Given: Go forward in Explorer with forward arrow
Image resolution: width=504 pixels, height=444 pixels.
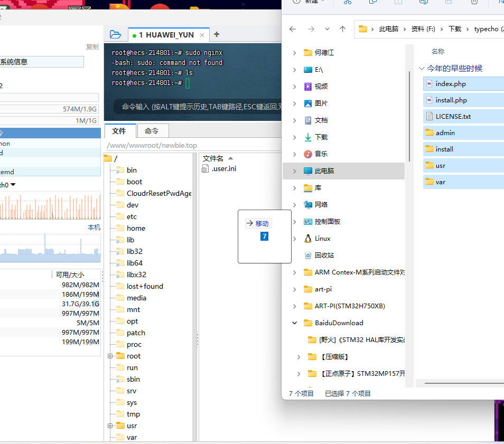Looking at the screenshot, I should [311, 29].
